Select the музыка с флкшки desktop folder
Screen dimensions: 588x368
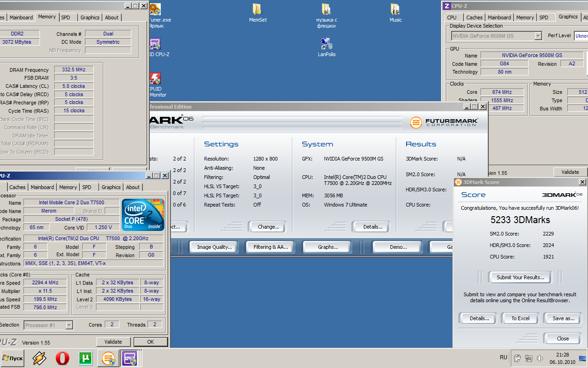point(327,16)
